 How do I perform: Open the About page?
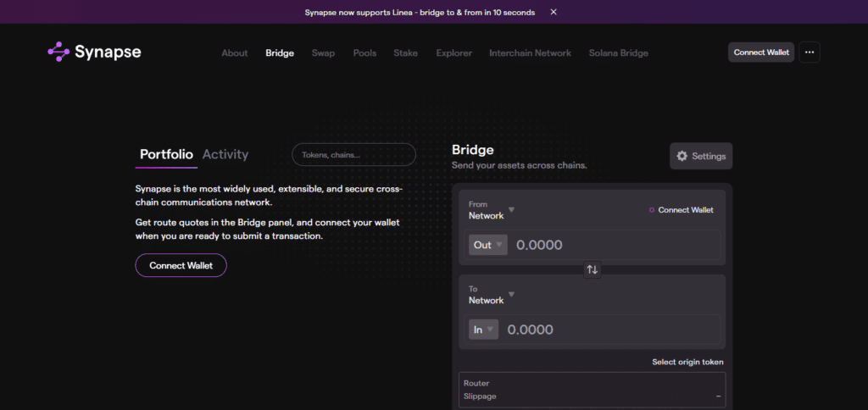click(235, 53)
